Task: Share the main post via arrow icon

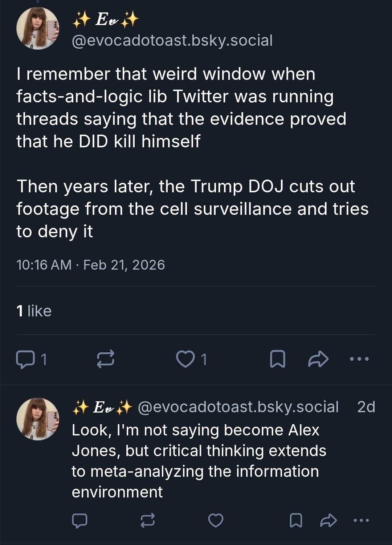Action: pyautogui.click(x=318, y=359)
